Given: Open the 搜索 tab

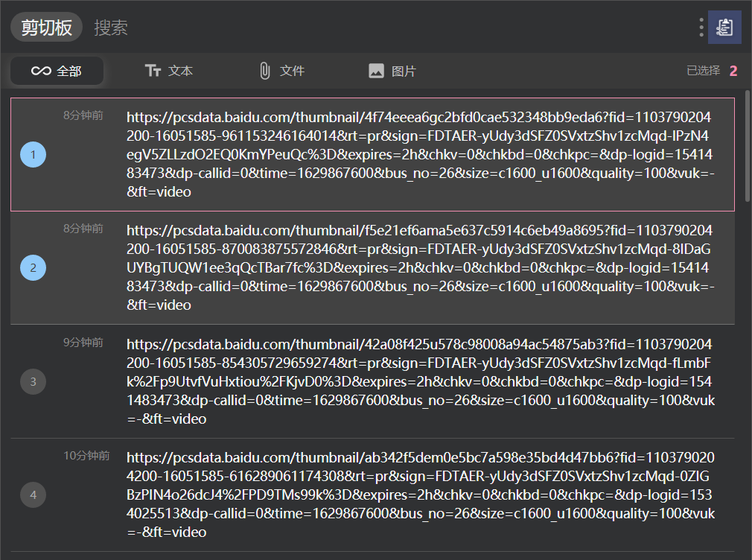Looking at the screenshot, I should pos(111,28).
